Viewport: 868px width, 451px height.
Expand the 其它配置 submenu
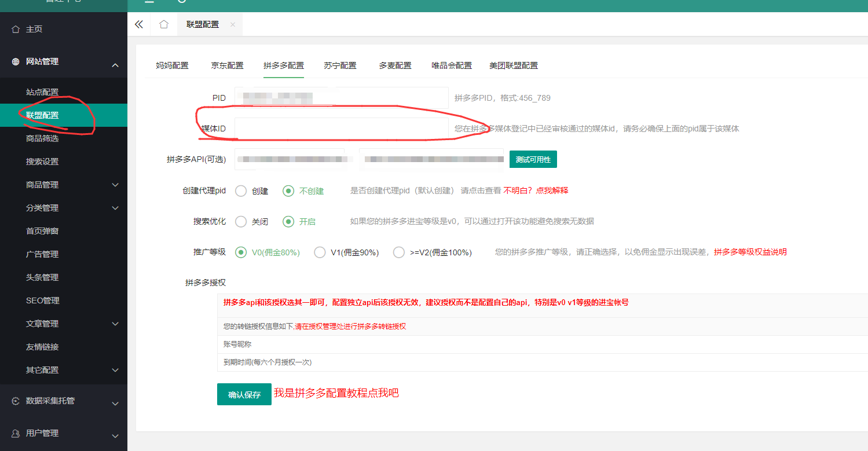[115, 370]
